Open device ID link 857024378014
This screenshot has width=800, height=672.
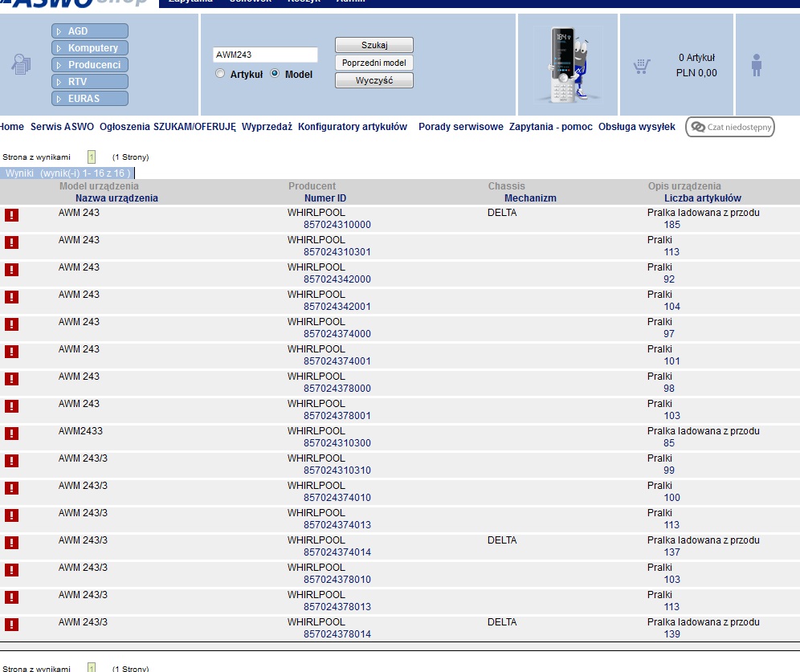[x=337, y=634]
